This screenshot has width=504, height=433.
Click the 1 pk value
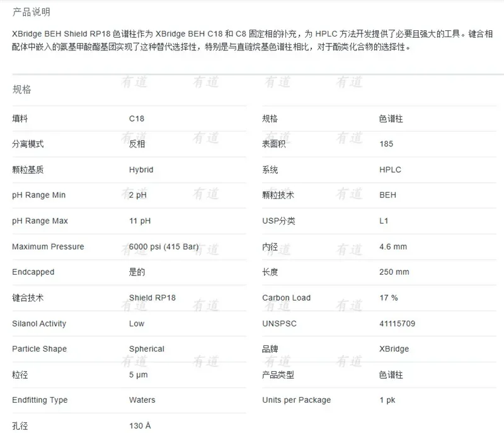click(x=387, y=400)
